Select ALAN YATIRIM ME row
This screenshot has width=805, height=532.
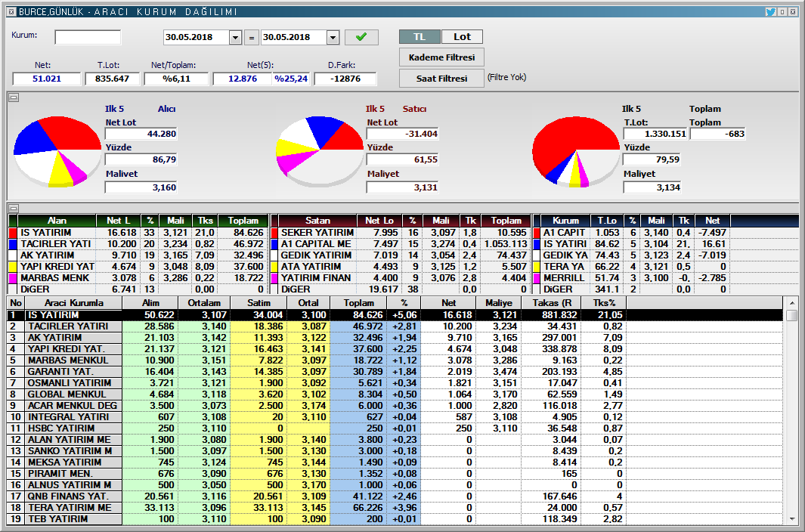point(395,440)
